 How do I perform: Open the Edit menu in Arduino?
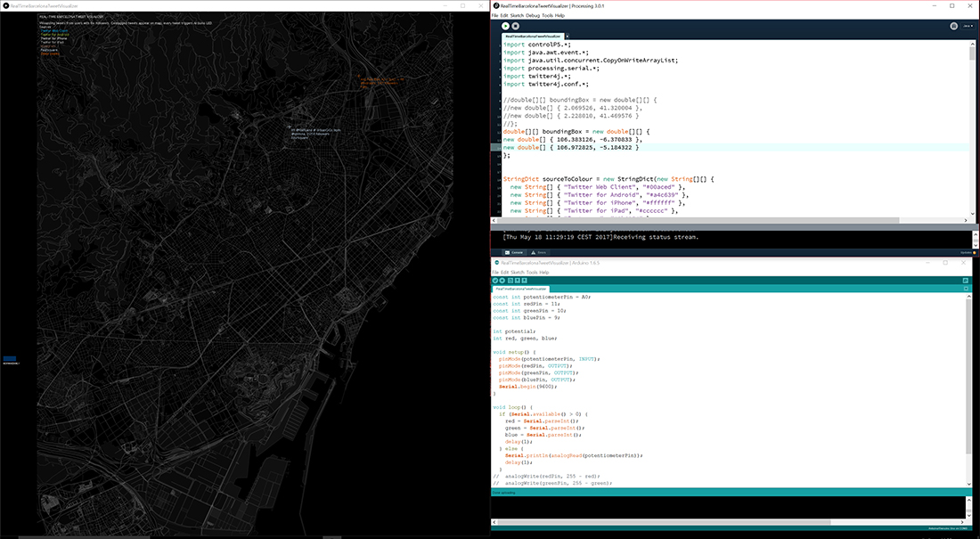(504, 273)
